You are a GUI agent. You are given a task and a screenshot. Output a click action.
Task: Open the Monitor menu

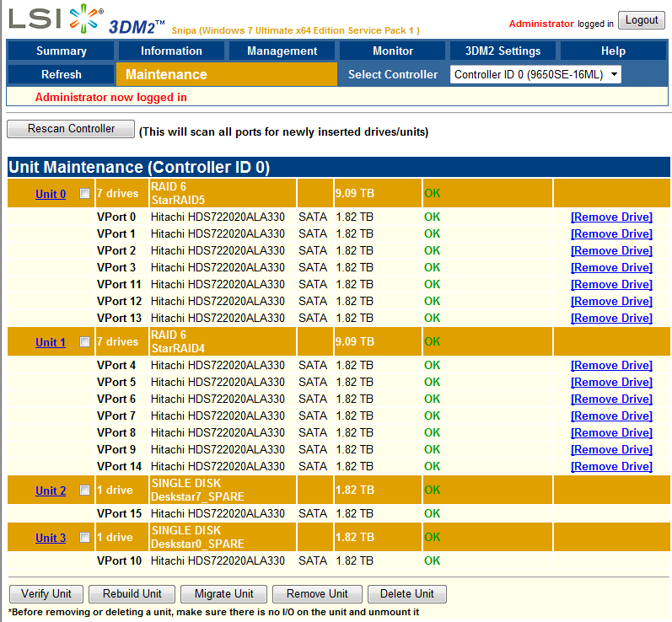pyautogui.click(x=393, y=51)
